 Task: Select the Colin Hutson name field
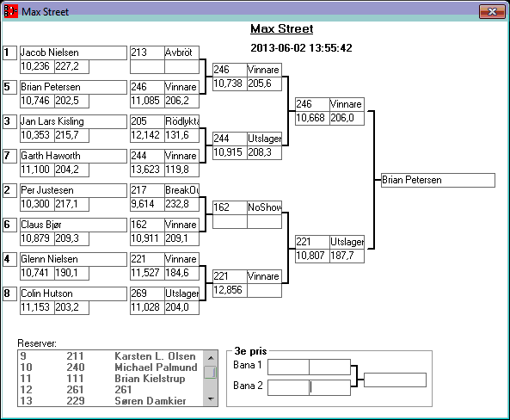[73, 293]
